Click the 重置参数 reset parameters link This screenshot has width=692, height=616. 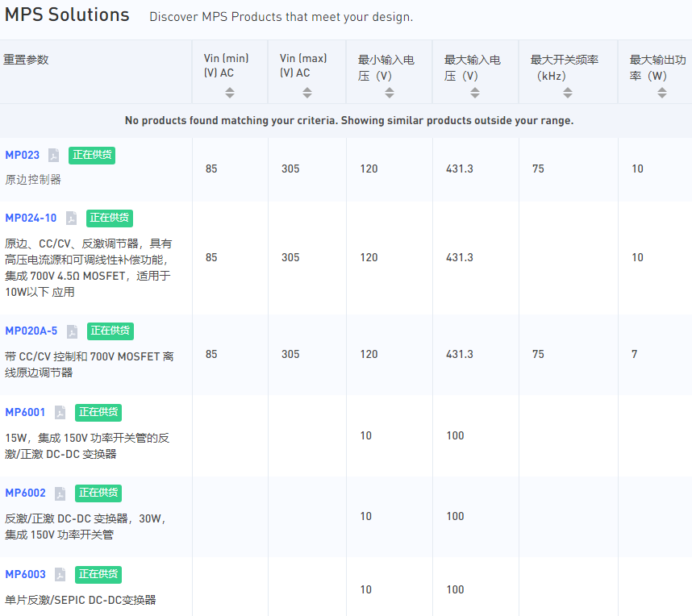coord(26,60)
